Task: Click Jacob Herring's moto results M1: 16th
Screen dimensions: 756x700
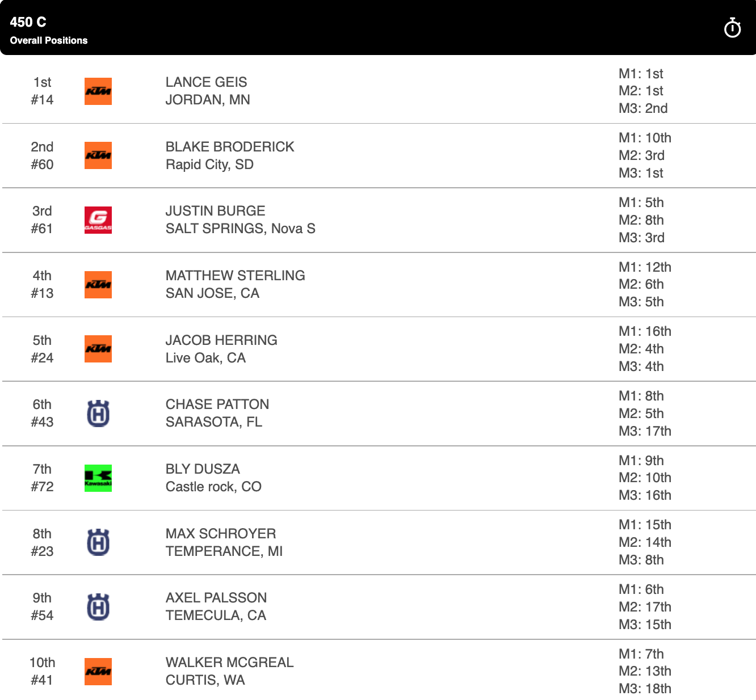Action: coord(645,331)
